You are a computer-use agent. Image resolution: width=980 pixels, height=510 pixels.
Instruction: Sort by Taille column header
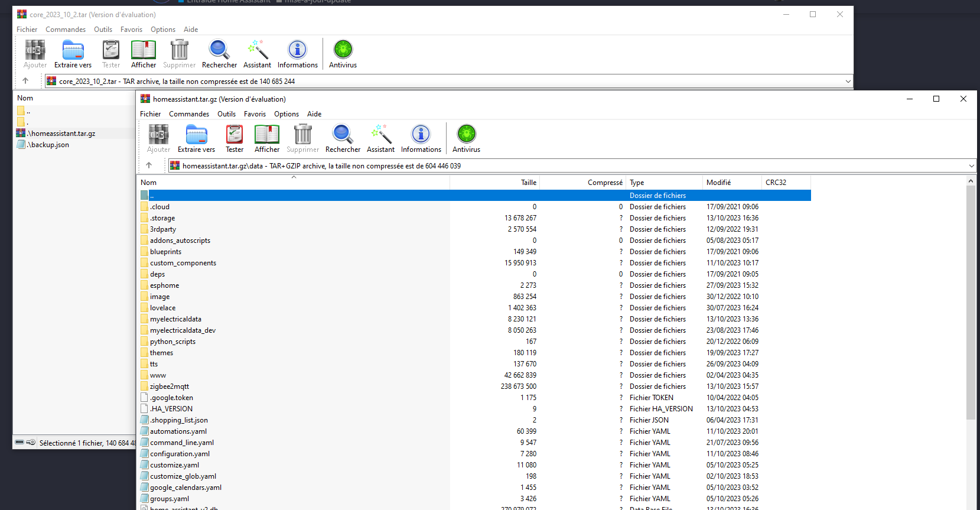pos(495,183)
